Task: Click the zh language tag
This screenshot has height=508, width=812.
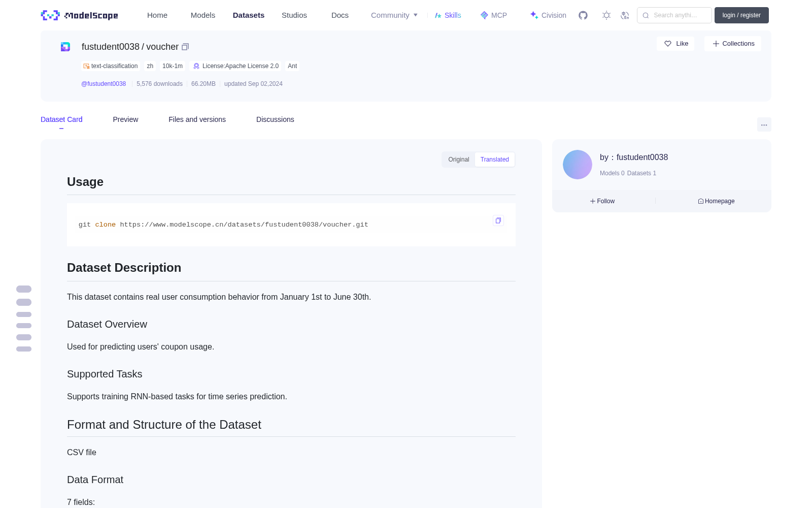Action: [150, 66]
